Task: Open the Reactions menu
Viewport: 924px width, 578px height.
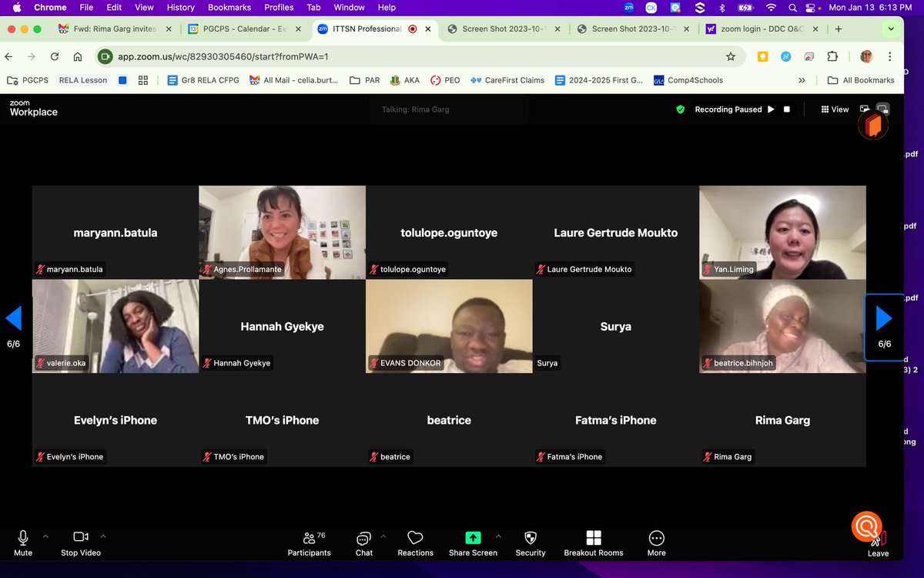Action: [416, 543]
